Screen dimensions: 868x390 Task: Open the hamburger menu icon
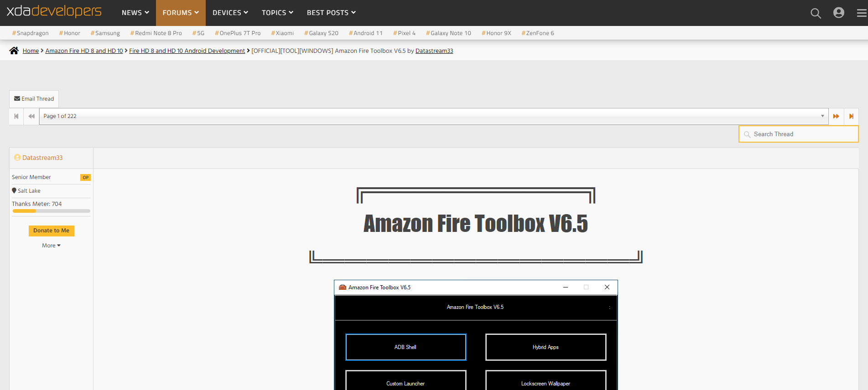tap(862, 13)
